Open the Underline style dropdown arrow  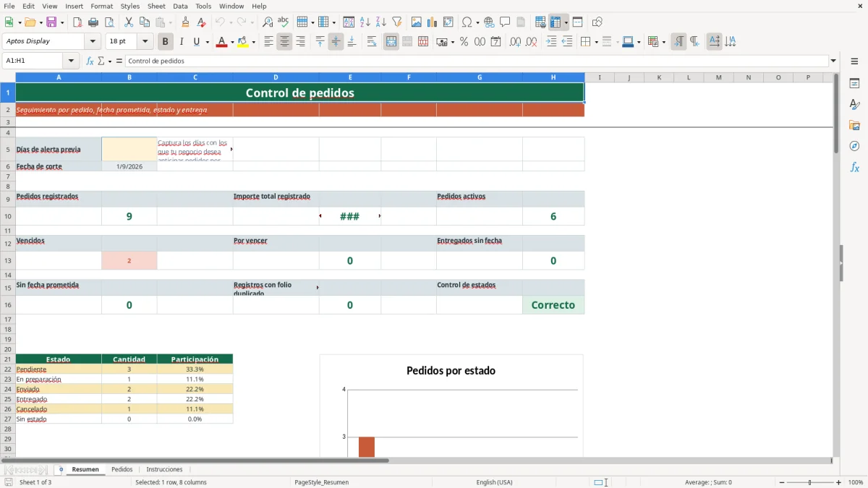207,42
